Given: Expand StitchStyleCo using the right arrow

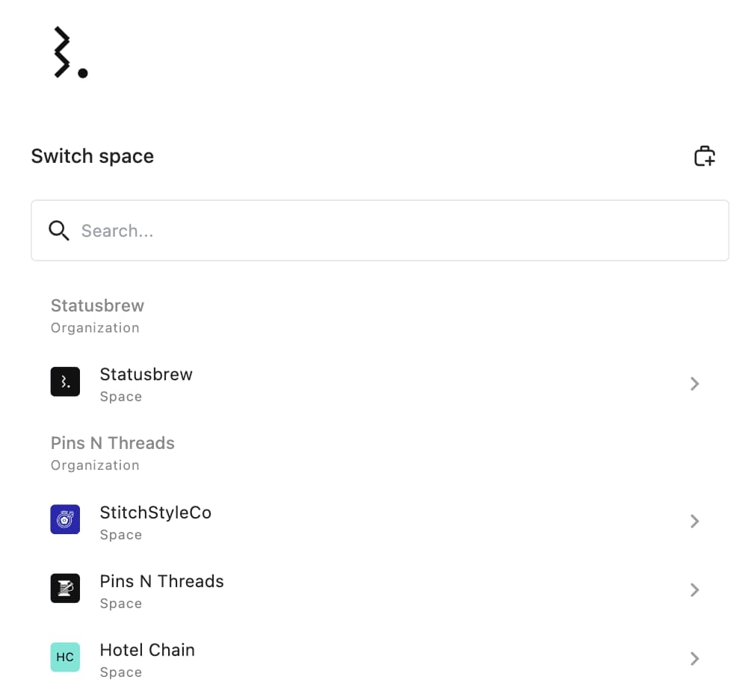Looking at the screenshot, I should [694, 521].
